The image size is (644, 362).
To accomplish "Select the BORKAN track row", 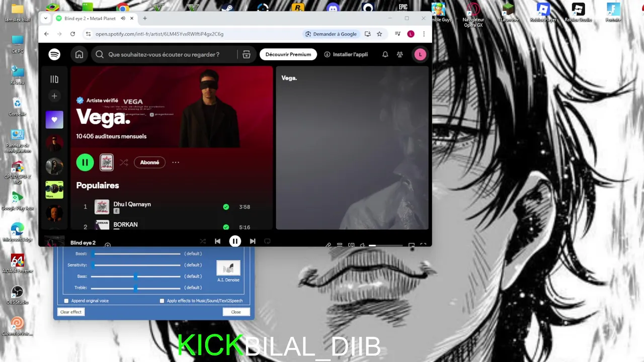I will (x=171, y=225).
